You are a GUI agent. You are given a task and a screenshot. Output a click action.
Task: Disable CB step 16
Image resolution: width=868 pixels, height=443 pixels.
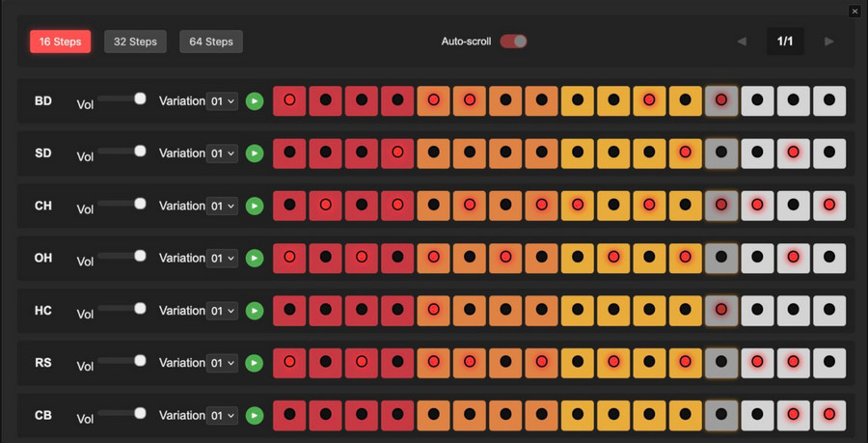click(829, 415)
